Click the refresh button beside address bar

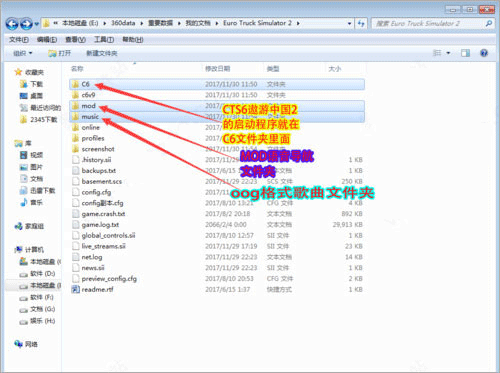pyautogui.click(x=361, y=23)
